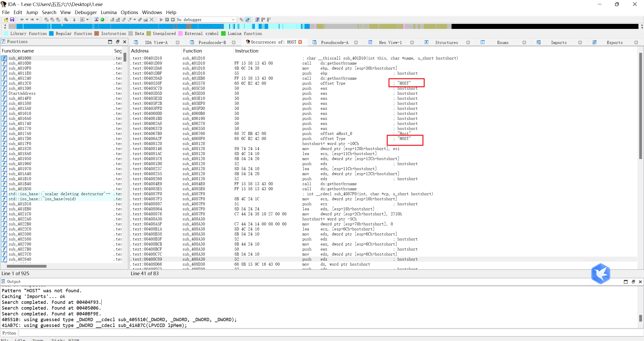Expand the jump forward history arrow
Viewport: 644px width, 341px height.
37,20
